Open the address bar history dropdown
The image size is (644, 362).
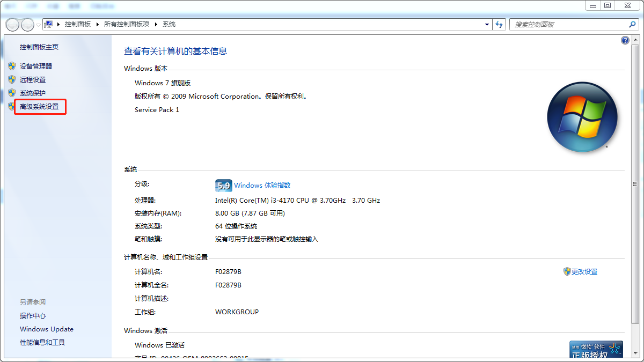tap(487, 25)
